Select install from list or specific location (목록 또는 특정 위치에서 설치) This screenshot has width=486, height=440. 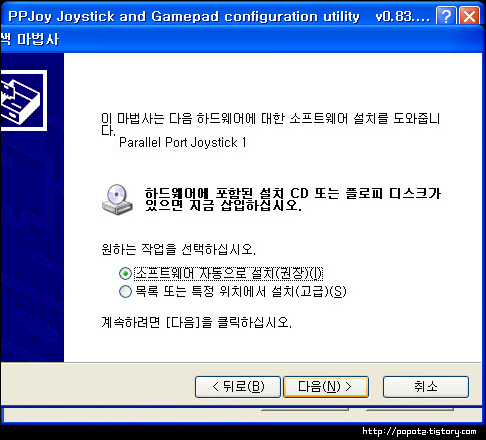click(x=125, y=292)
